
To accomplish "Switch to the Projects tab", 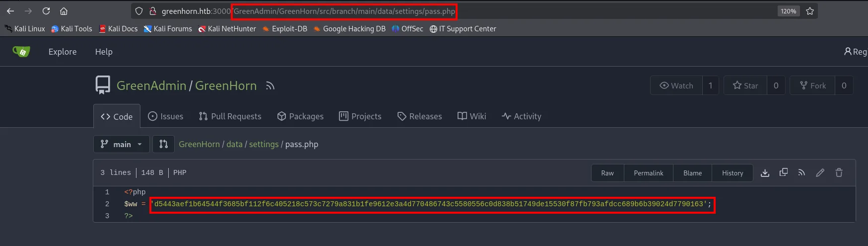I will 360,116.
